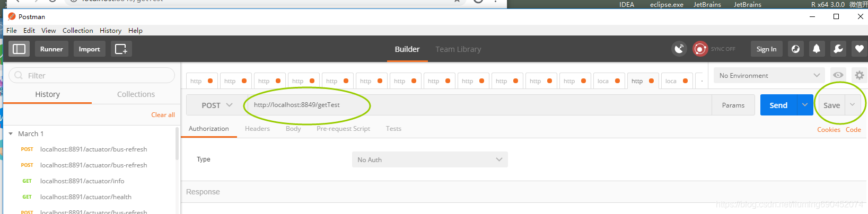Toggle the sidebar panel icon
The image size is (868, 214).
click(x=19, y=49)
